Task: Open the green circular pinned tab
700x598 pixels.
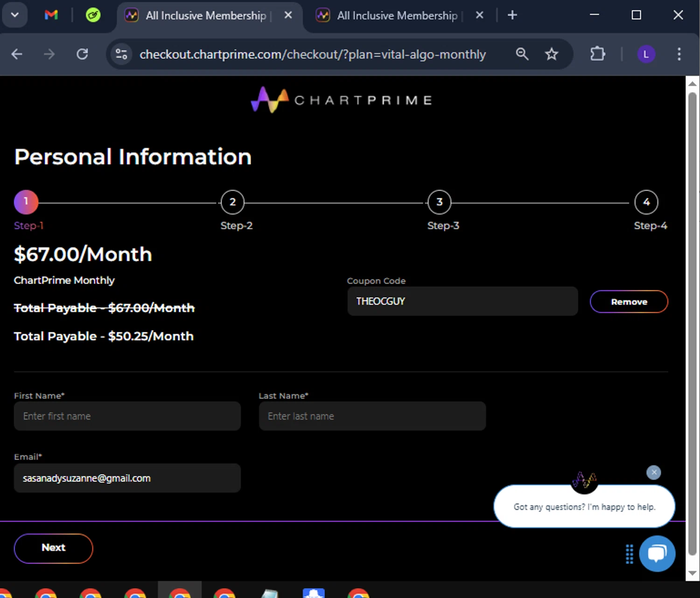Action: click(93, 15)
